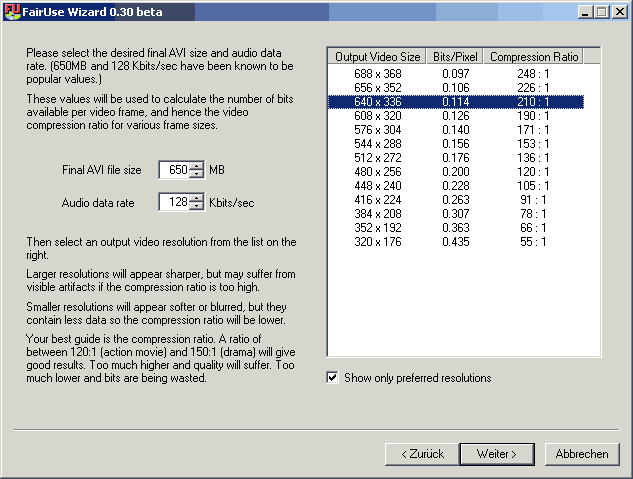This screenshot has height=479, width=633.
Task: Increase the Final AVI file size value
Action: point(196,165)
